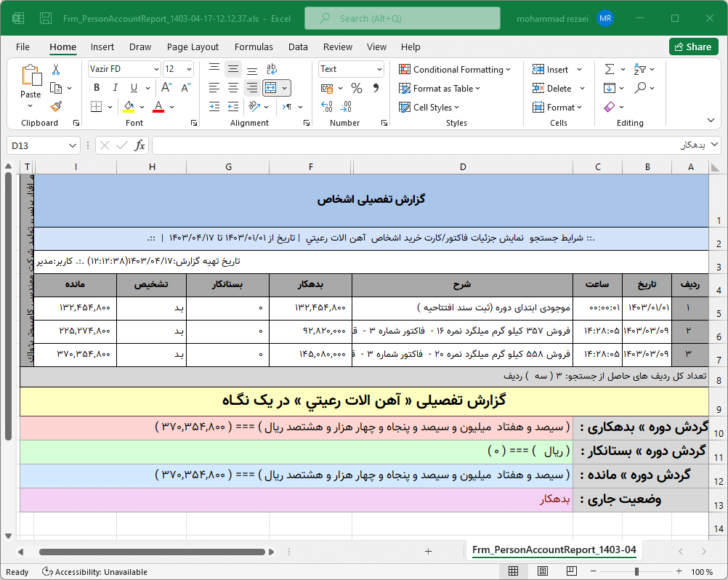Toggle Middle Align
The width and height of the screenshot is (728, 580).
click(233, 69)
